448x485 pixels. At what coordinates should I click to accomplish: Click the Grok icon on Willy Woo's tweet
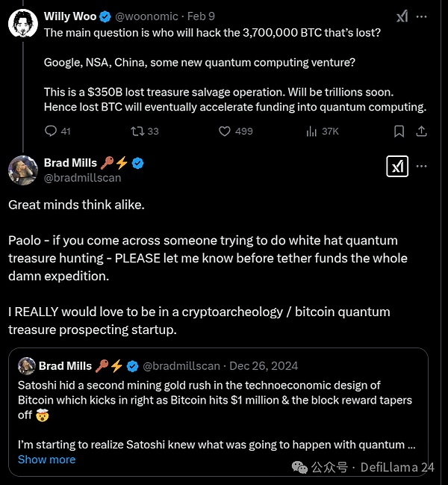[402, 16]
